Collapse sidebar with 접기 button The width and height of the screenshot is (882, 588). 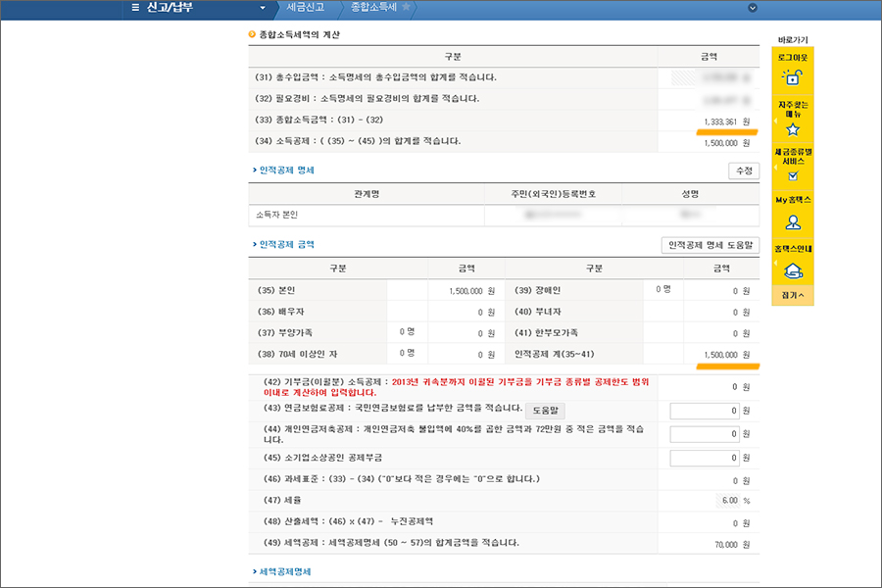point(793,295)
